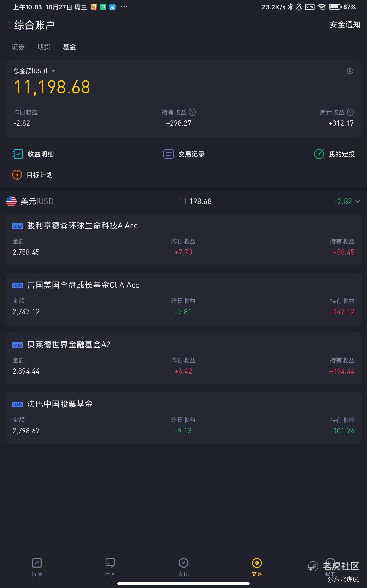Toggle balance visibility eye icon

coord(350,71)
